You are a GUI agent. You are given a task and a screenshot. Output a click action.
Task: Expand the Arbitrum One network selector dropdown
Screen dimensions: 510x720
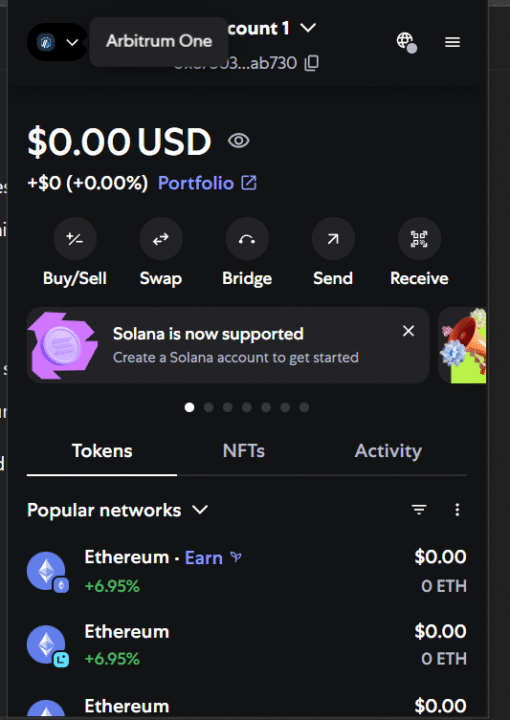click(x=57, y=42)
